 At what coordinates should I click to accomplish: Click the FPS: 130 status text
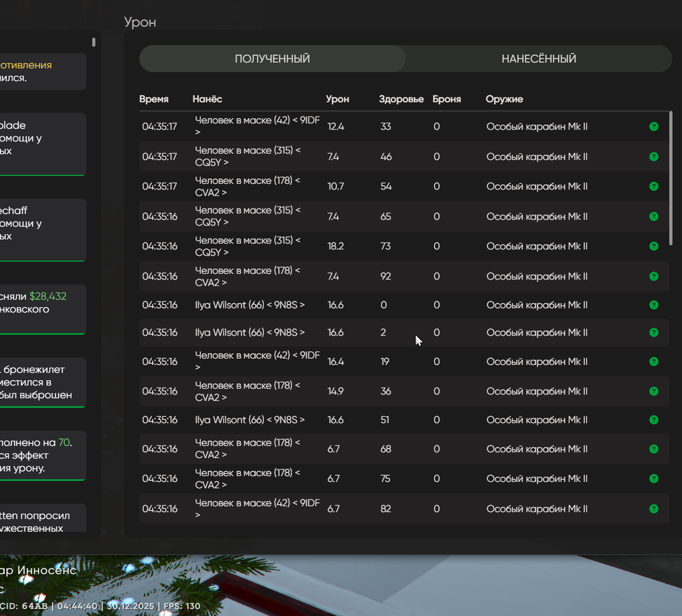pyautogui.click(x=182, y=606)
